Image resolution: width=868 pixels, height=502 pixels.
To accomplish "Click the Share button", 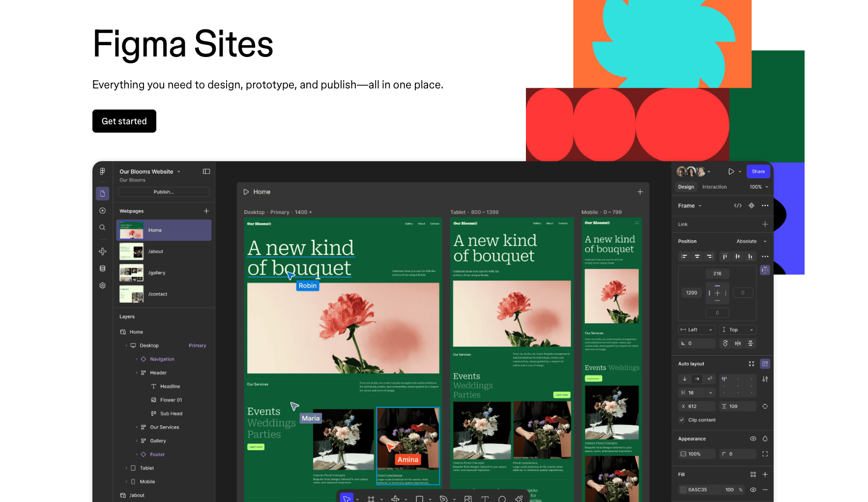I will pyautogui.click(x=758, y=171).
